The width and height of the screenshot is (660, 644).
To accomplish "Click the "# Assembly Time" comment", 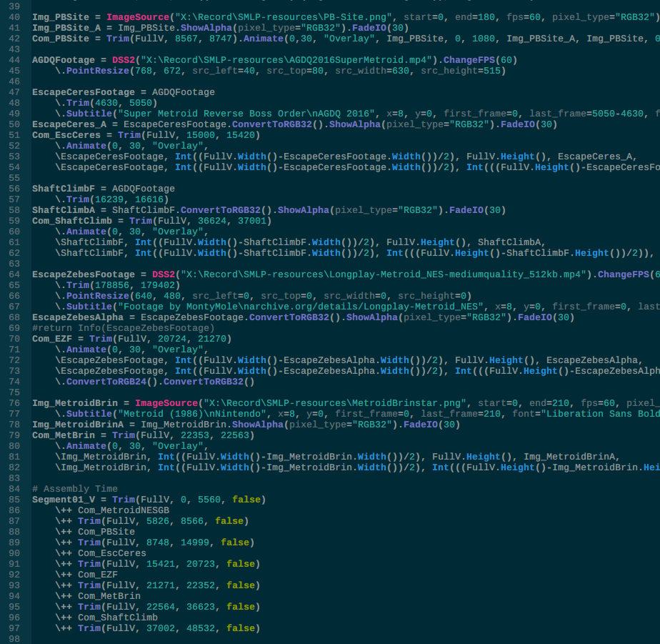I will coord(75,489).
